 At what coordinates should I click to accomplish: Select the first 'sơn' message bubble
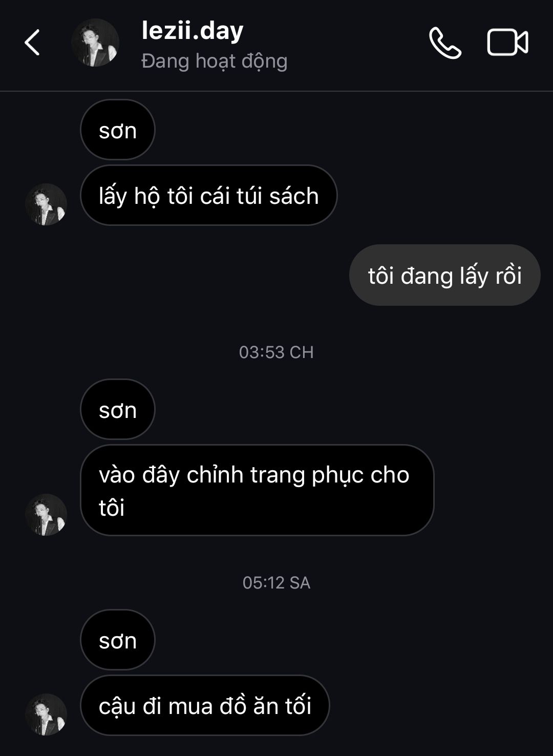(x=118, y=130)
